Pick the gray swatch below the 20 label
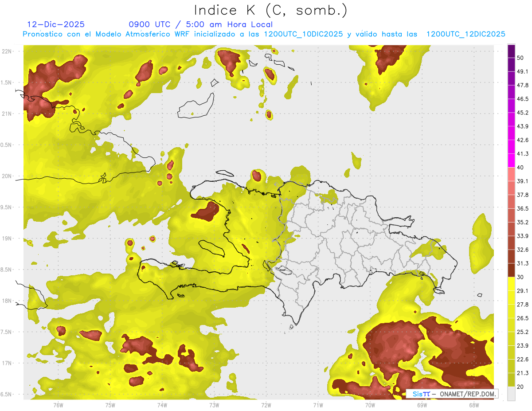 (511, 393)
